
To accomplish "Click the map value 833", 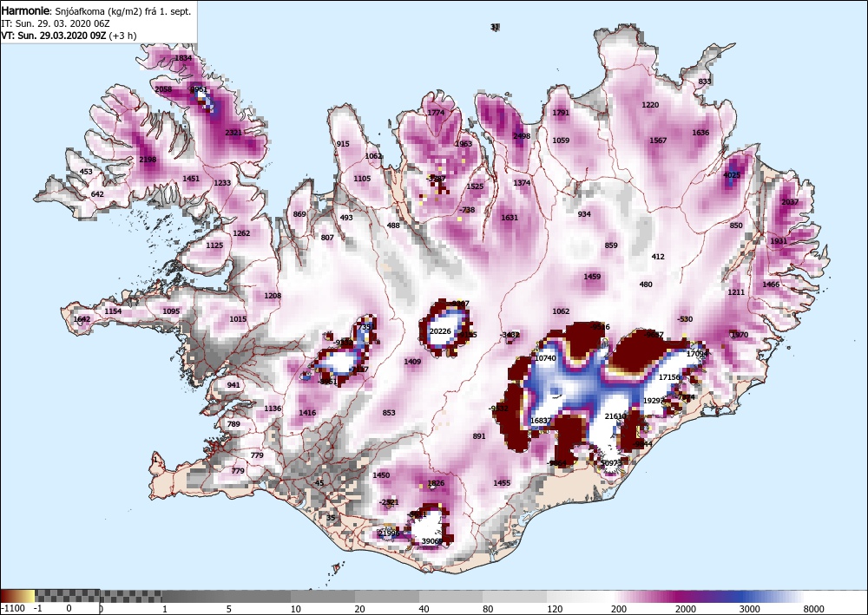I will tap(705, 82).
